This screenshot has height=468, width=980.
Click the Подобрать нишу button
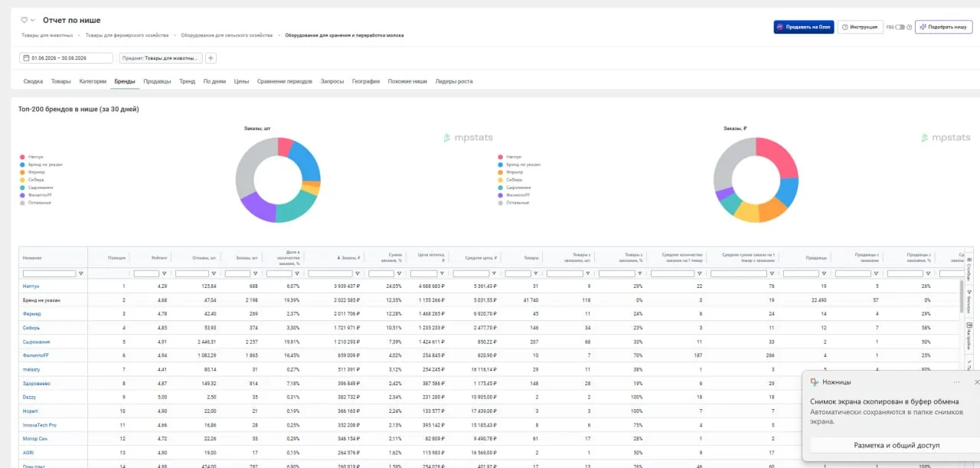point(943,27)
